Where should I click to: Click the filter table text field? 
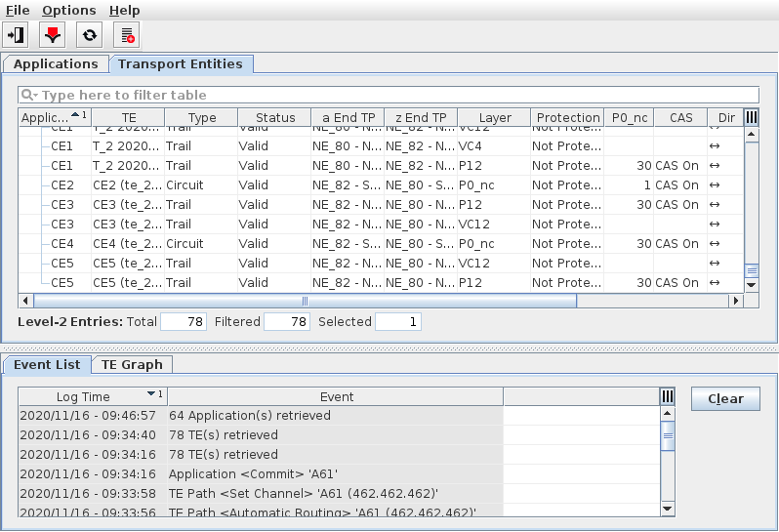coord(390,96)
